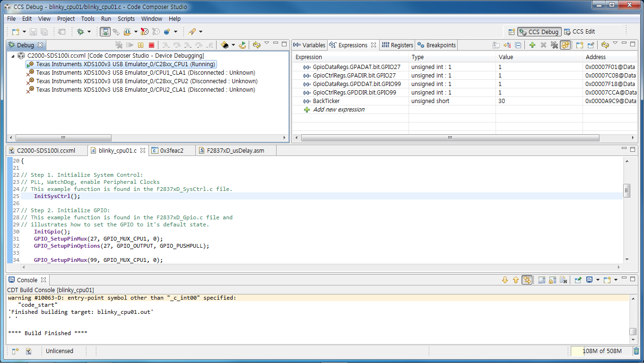Click the flashlight Search icon in main toolbar

[x=192, y=32]
